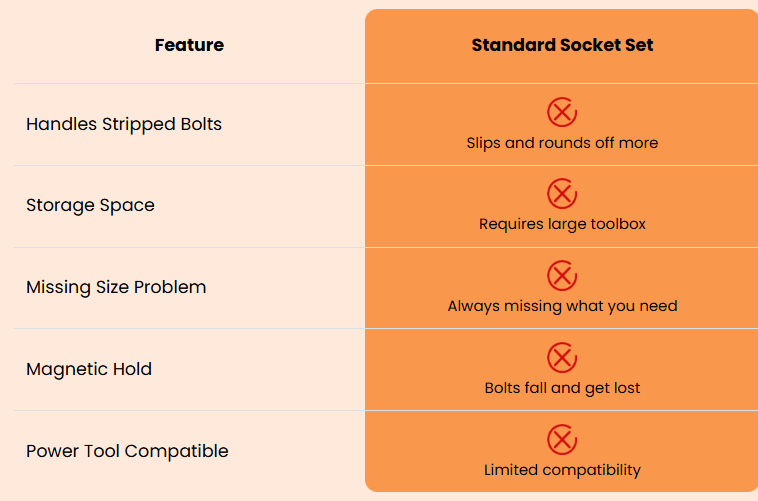Click the word Bolts in the first feature row

(x=201, y=124)
